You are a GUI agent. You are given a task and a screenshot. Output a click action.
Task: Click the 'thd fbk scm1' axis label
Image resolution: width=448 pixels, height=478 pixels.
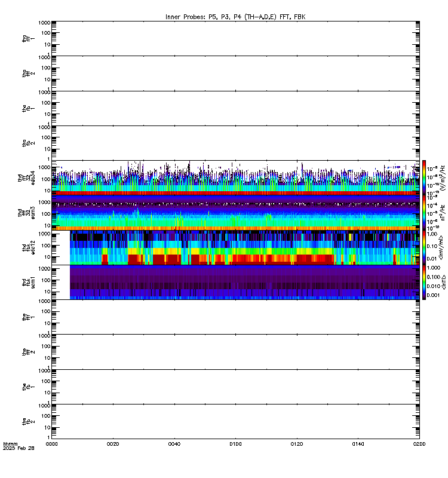click(28, 282)
